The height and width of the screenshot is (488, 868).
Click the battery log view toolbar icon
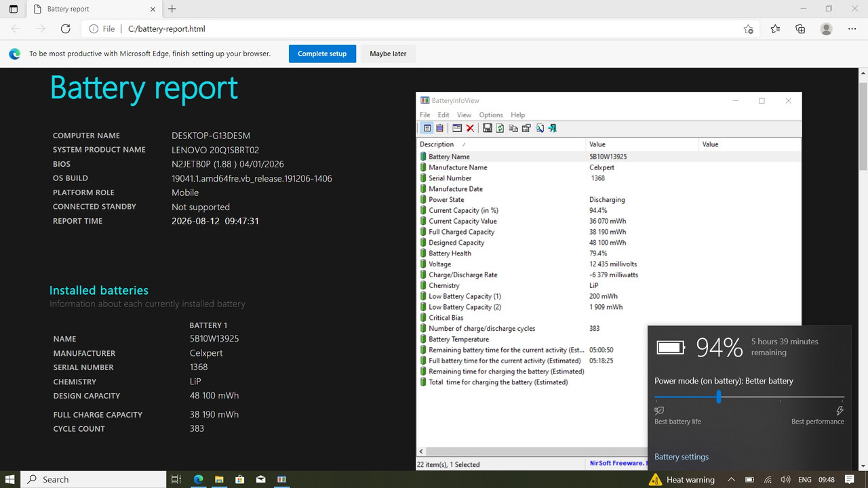439,128
